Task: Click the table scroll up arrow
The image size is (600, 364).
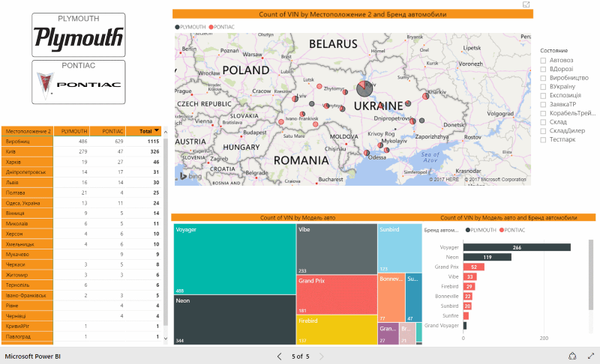Action: (x=166, y=132)
